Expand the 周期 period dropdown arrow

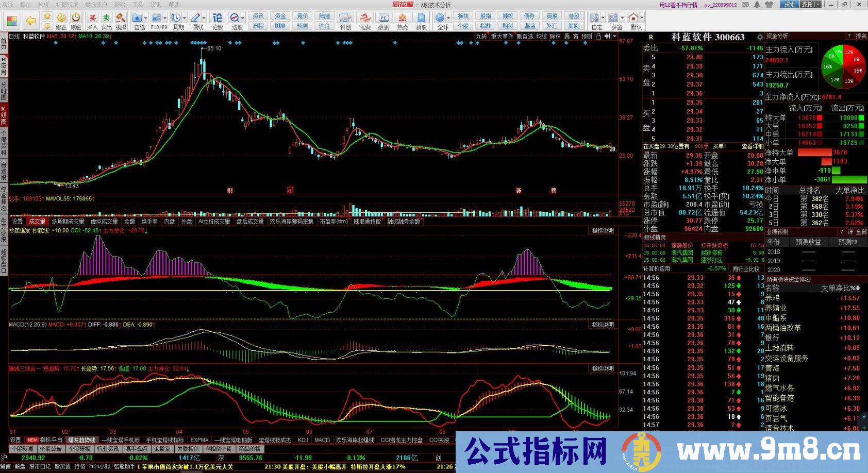[x=185, y=19]
